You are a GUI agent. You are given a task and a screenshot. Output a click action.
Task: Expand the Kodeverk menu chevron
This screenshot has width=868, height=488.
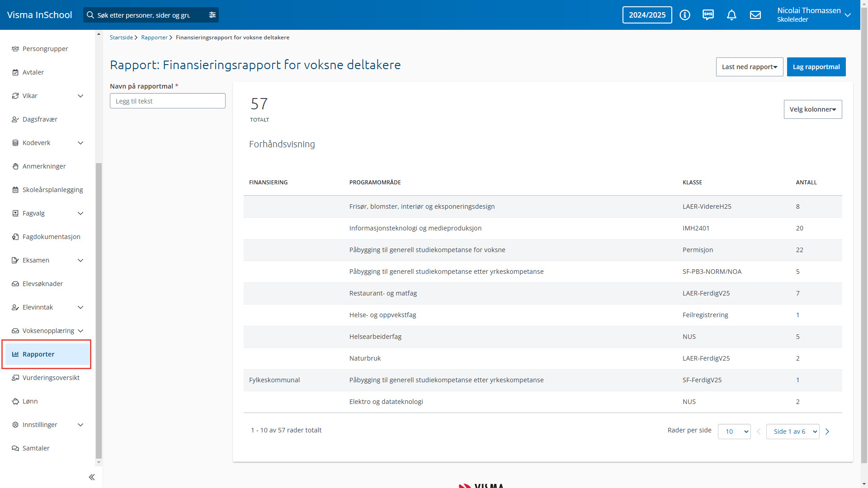(80, 143)
